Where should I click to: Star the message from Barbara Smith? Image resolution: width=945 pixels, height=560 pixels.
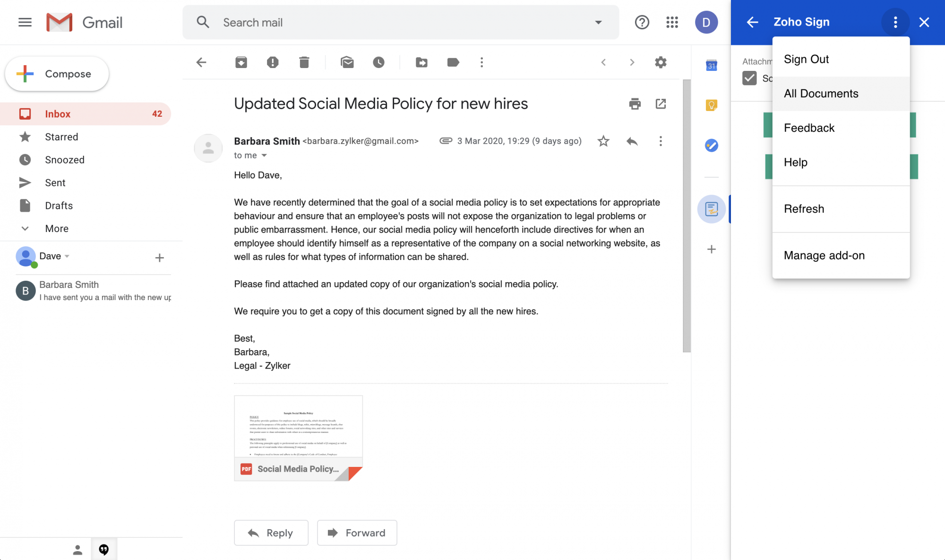coord(603,141)
